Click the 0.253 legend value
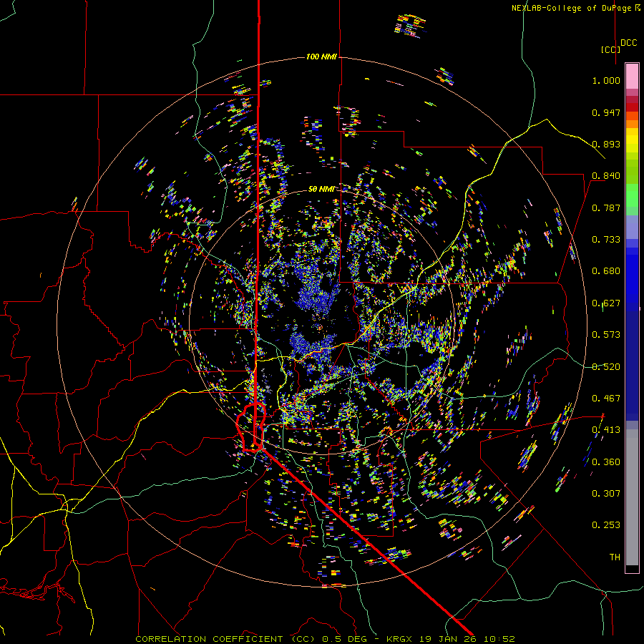The width and height of the screenshot is (644, 644). click(606, 525)
